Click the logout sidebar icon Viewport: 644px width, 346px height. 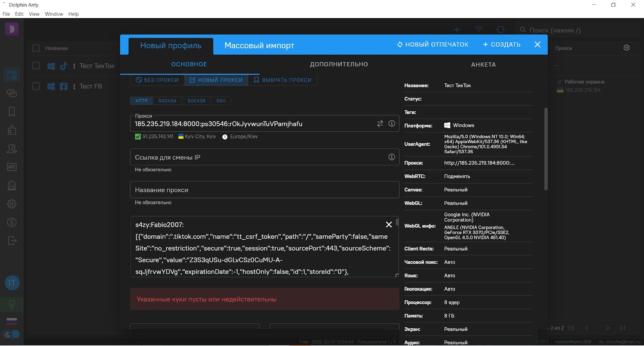click(12, 241)
